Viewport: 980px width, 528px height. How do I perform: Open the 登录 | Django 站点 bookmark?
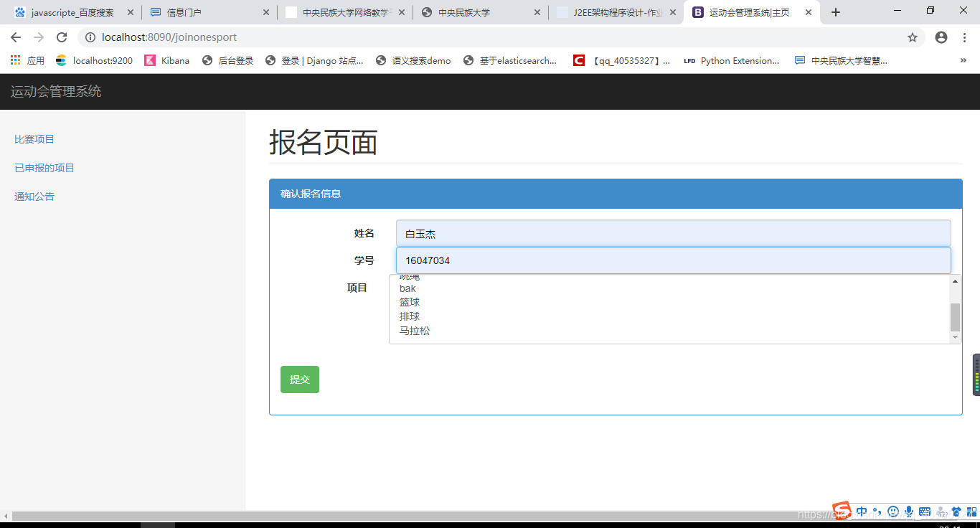tap(314, 61)
